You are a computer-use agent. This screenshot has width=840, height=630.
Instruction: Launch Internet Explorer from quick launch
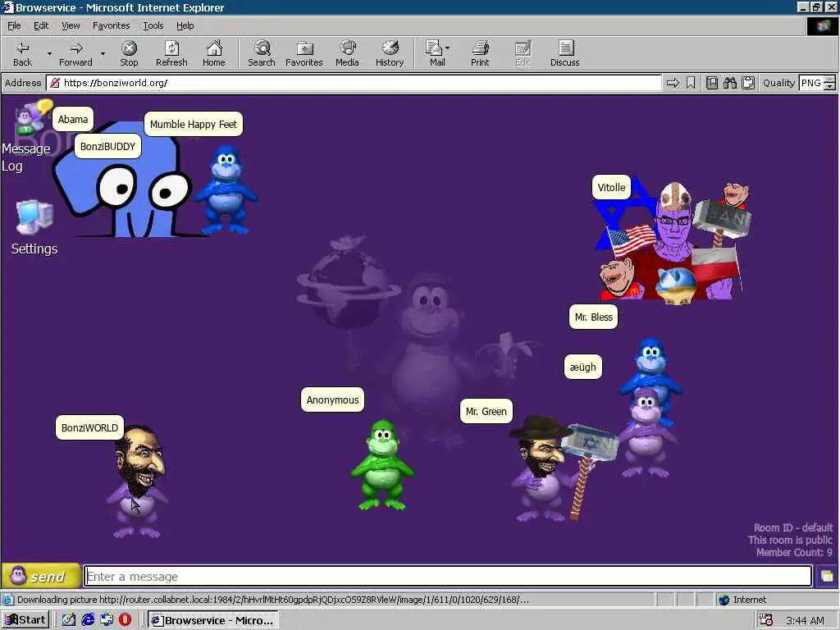88,620
